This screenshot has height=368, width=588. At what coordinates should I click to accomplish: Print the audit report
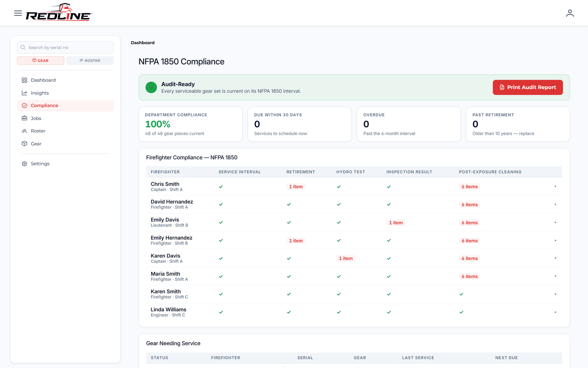click(528, 88)
